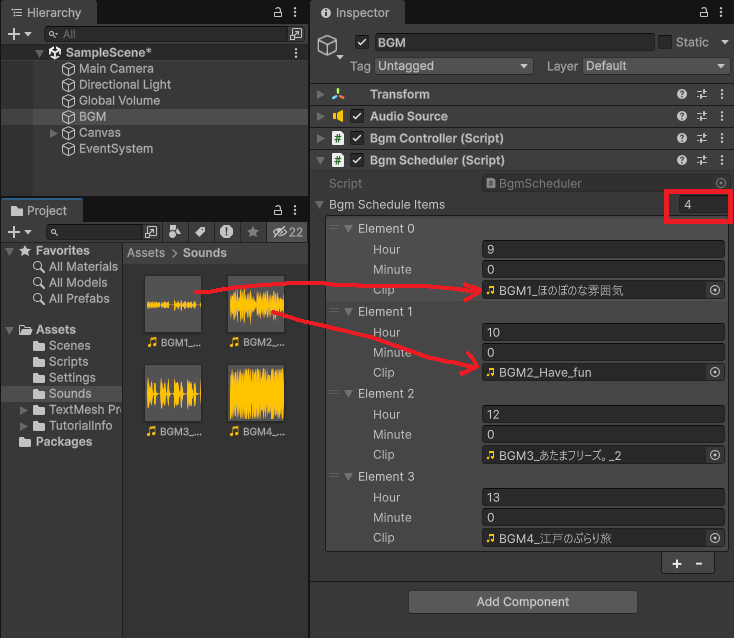Remove a list element with minus button
Viewport: 734px width, 638px height.
coord(698,564)
